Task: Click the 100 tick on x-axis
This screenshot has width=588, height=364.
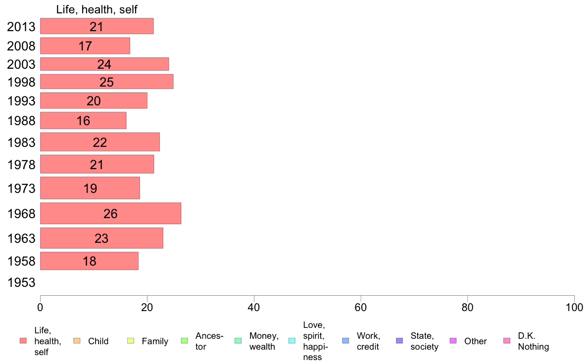Action: [574, 308]
